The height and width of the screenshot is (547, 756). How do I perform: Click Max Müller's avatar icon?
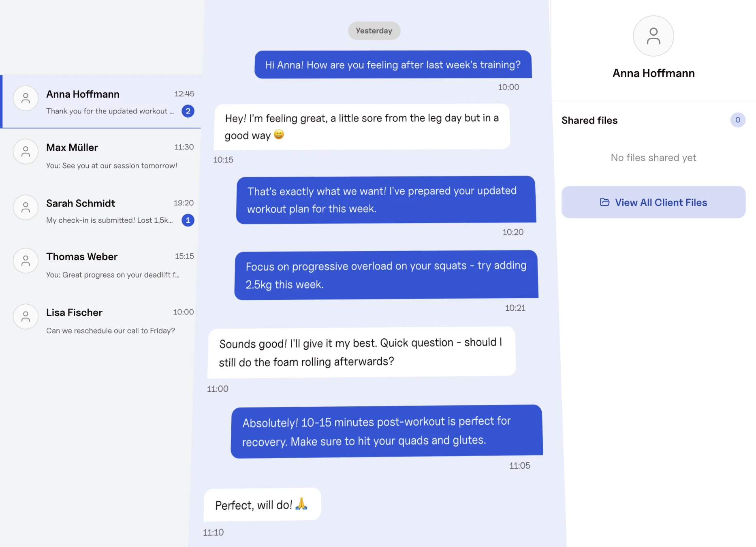click(x=26, y=152)
